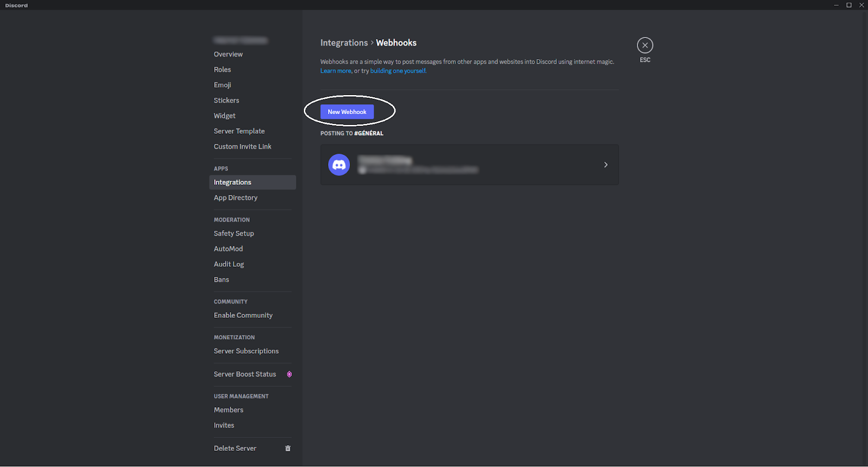The width and height of the screenshot is (868, 467).
Task: Restore the Discord window size
Action: pos(849,5)
